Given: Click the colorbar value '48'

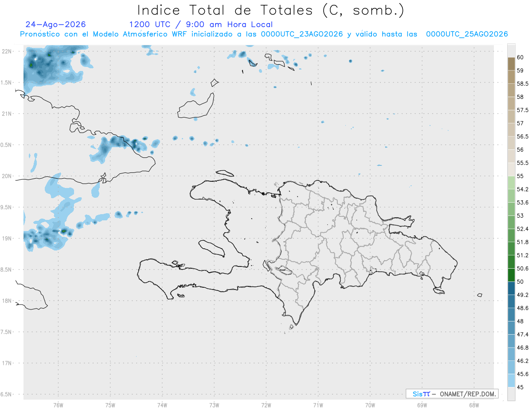Looking at the screenshot, I should click(520, 321).
